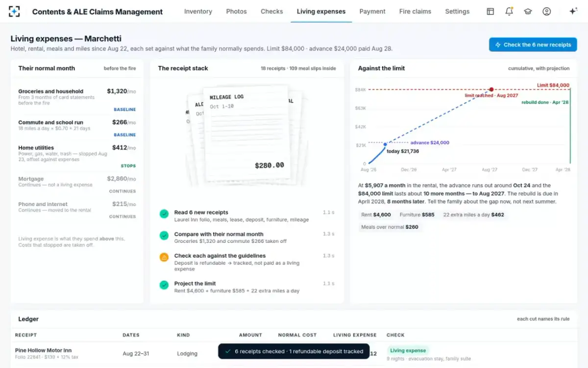This screenshot has height=368, width=588.
Task: Select the Mortgage row
Action: (x=77, y=185)
